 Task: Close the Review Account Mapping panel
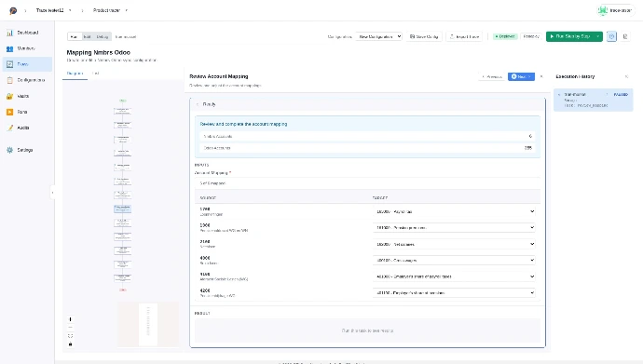(x=541, y=76)
